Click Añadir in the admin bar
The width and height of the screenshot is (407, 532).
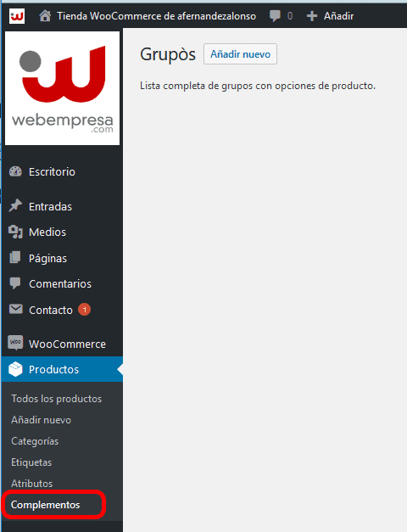(x=339, y=16)
